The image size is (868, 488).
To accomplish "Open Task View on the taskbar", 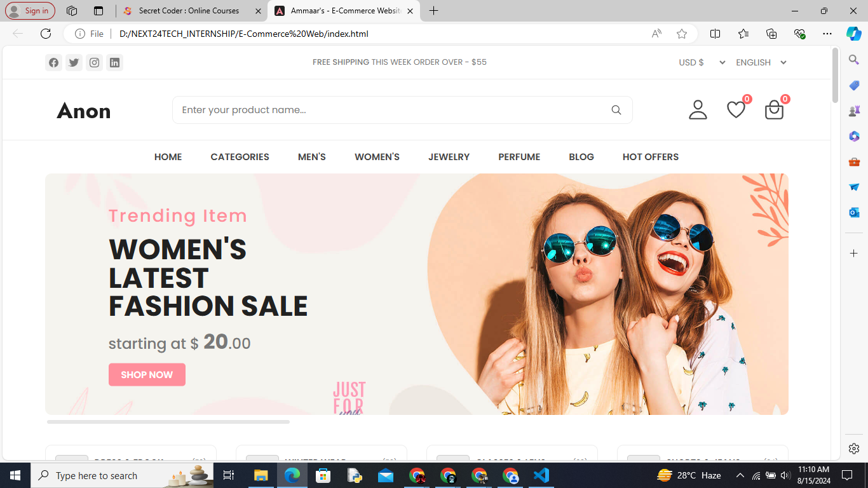I will tap(229, 475).
